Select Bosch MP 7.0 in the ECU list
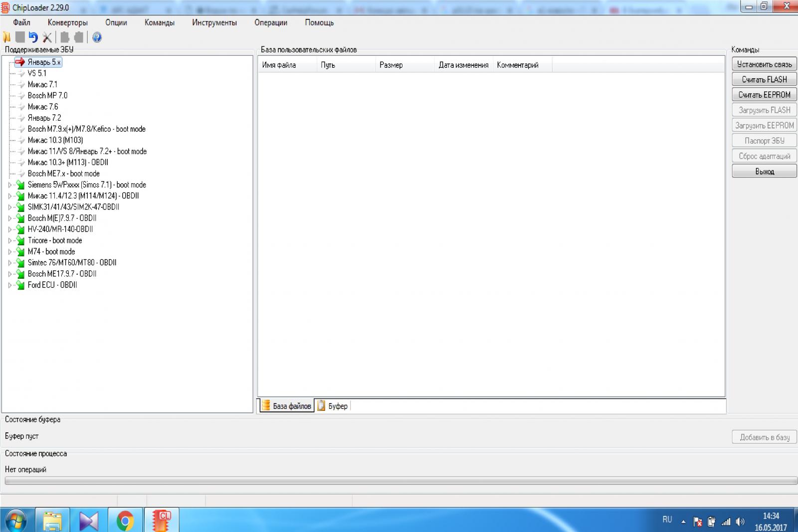This screenshot has height=532, width=798. click(x=47, y=95)
